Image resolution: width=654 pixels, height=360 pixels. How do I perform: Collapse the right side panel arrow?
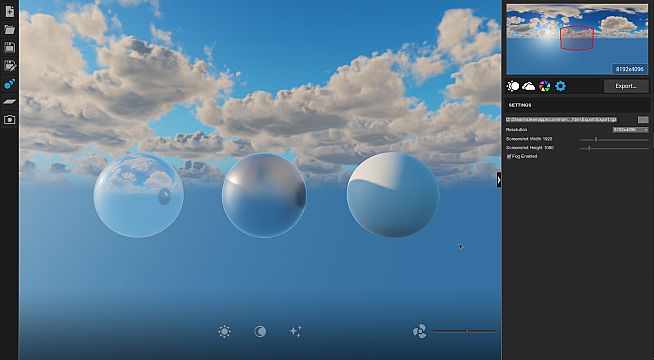coord(499,180)
